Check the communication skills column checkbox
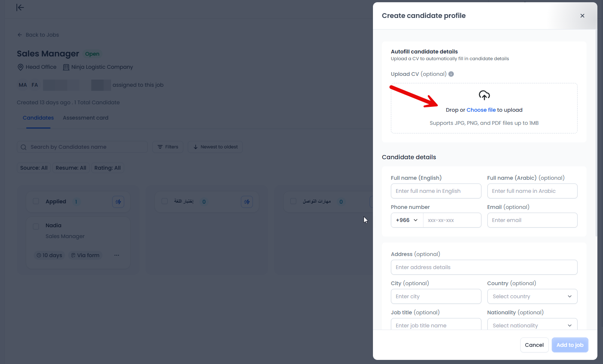 pyautogui.click(x=293, y=201)
